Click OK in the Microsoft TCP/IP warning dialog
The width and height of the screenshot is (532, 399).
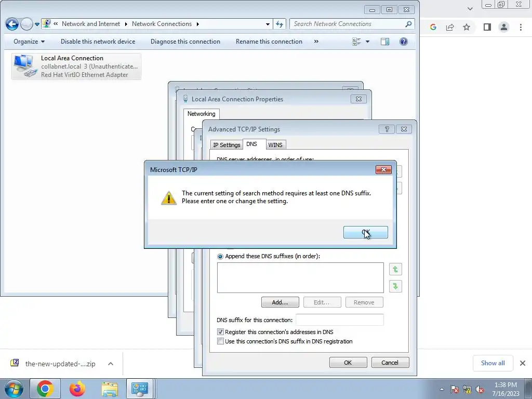[365, 232]
